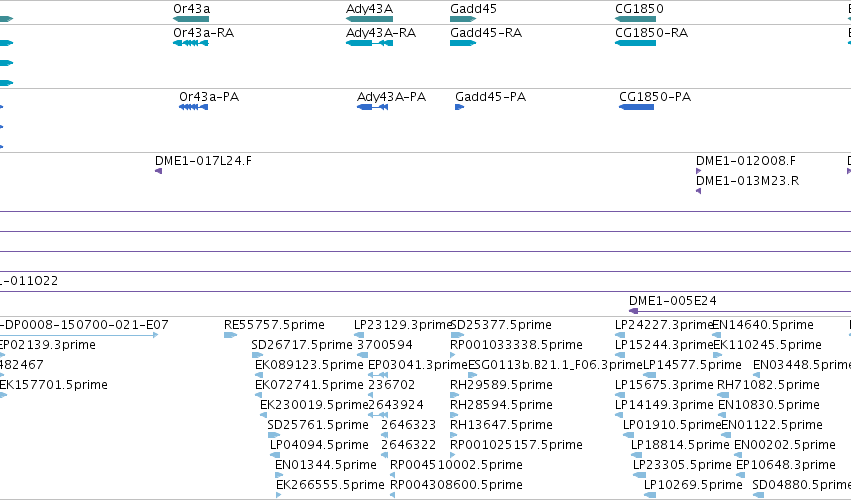Viewport: 851px width, 500px height.
Task: Click the long DP0008-150700-021-E07 arrow feature
Action: 79,335
